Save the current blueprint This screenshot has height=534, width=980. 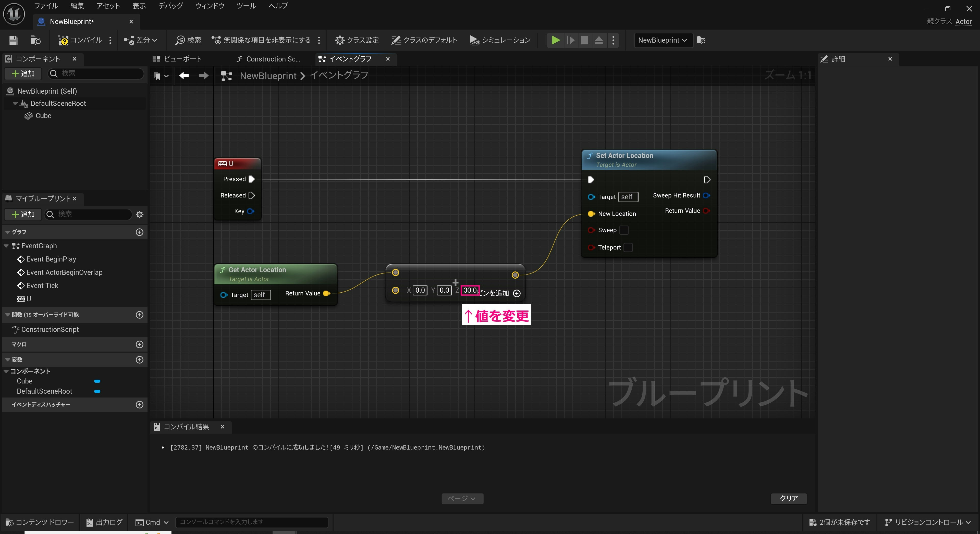point(13,40)
